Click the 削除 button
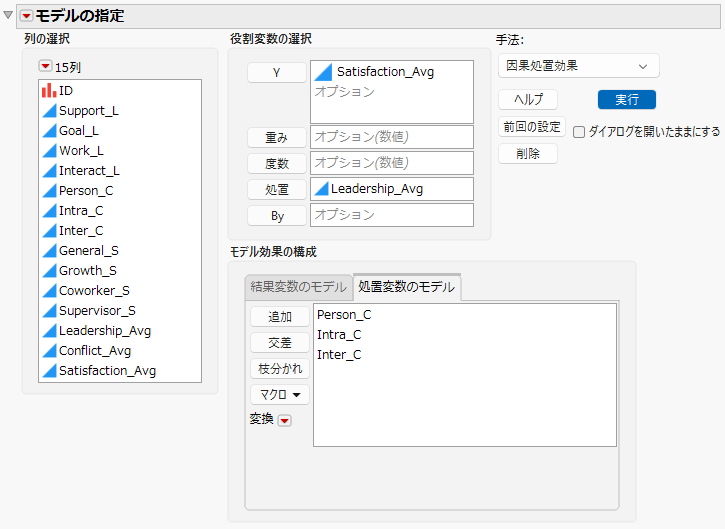This screenshot has height=529, width=725. [x=528, y=154]
